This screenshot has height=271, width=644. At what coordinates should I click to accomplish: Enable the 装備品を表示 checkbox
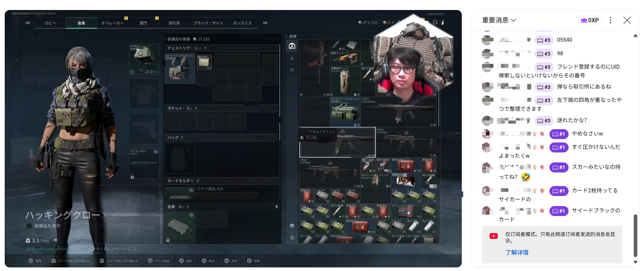(x=29, y=226)
